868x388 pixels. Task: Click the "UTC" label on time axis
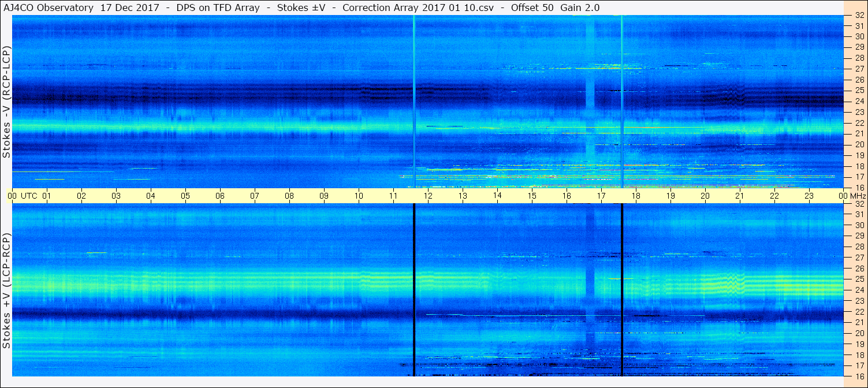coord(29,196)
